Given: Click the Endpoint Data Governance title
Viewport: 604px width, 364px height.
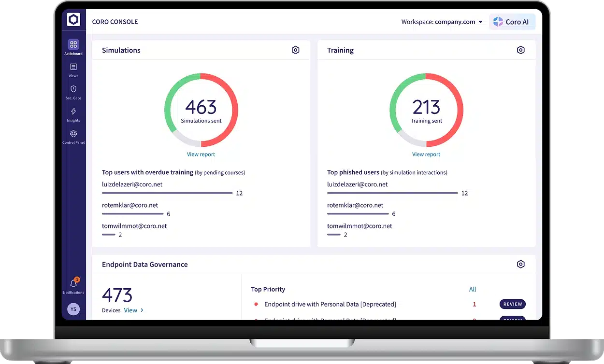Looking at the screenshot, I should (145, 265).
